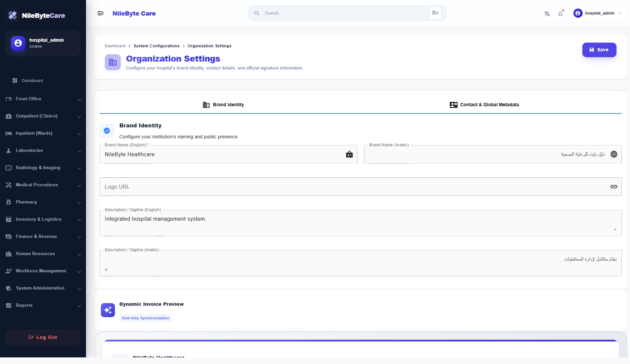Image resolution: width=630 pixels, height=364 pixels.
Task: Expand Front Office chevron
Action: (79, 99)
